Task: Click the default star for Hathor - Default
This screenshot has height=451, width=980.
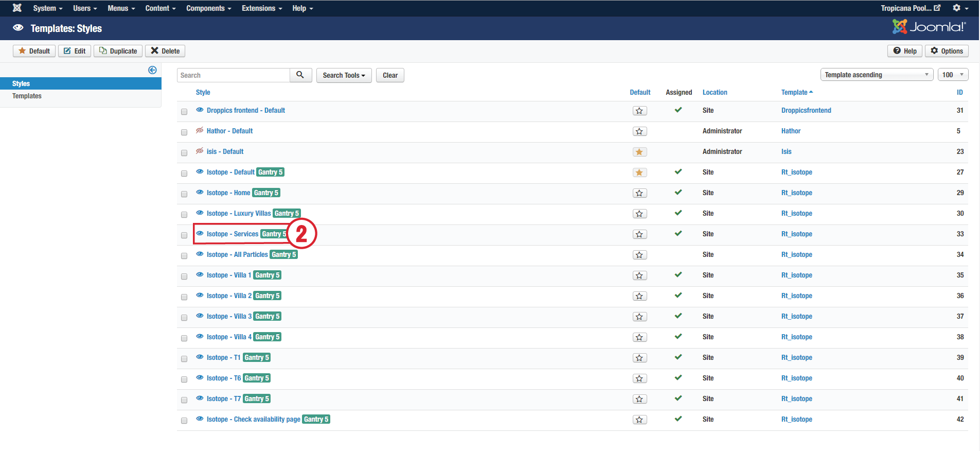Action: (x=639, y=131)
